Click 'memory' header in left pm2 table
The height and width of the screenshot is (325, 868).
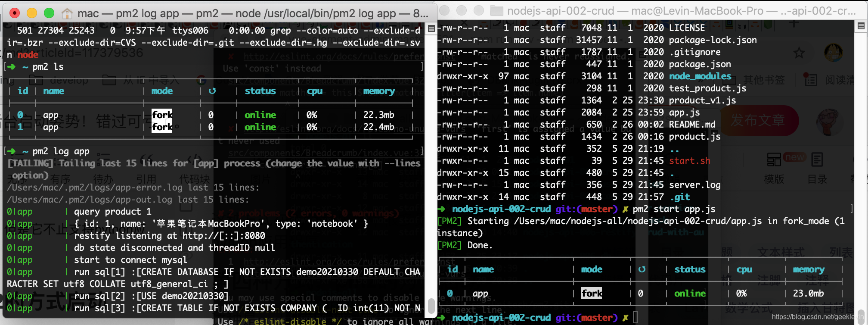point(379,91)
